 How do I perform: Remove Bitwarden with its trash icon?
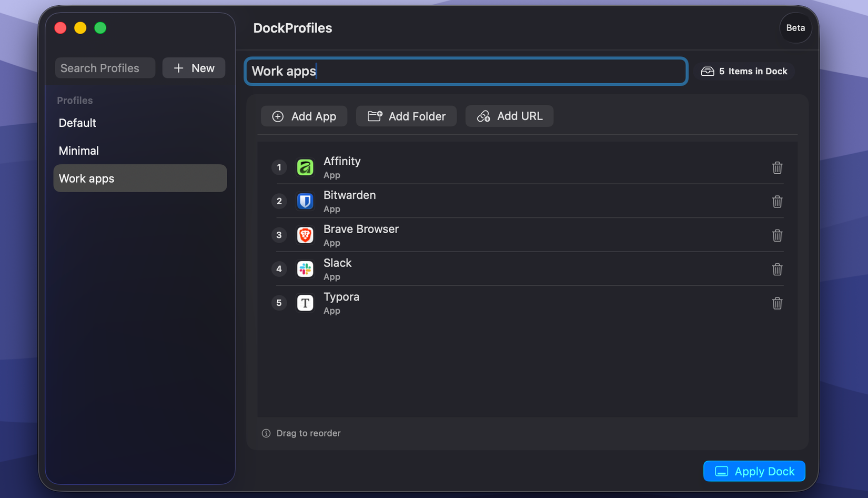point(777,202)
